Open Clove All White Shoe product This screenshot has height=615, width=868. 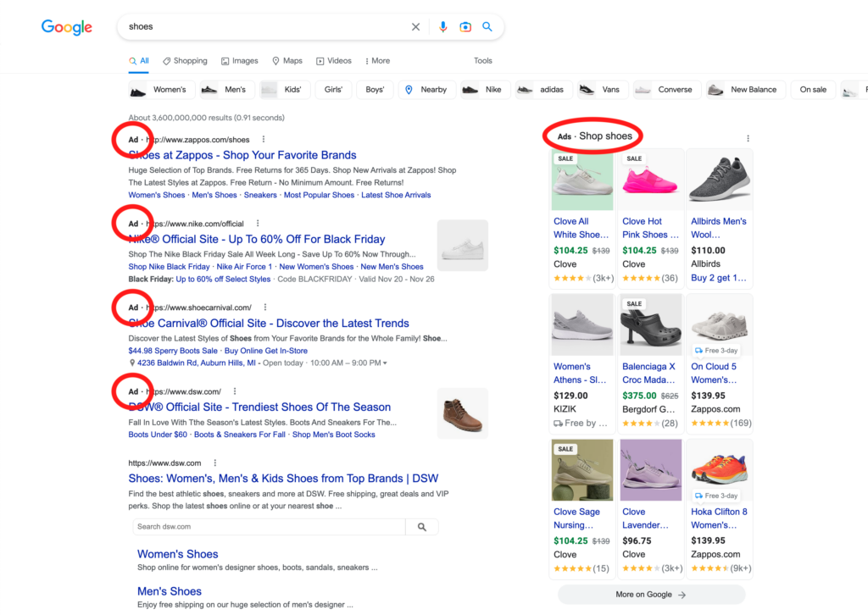pos(581,228)
